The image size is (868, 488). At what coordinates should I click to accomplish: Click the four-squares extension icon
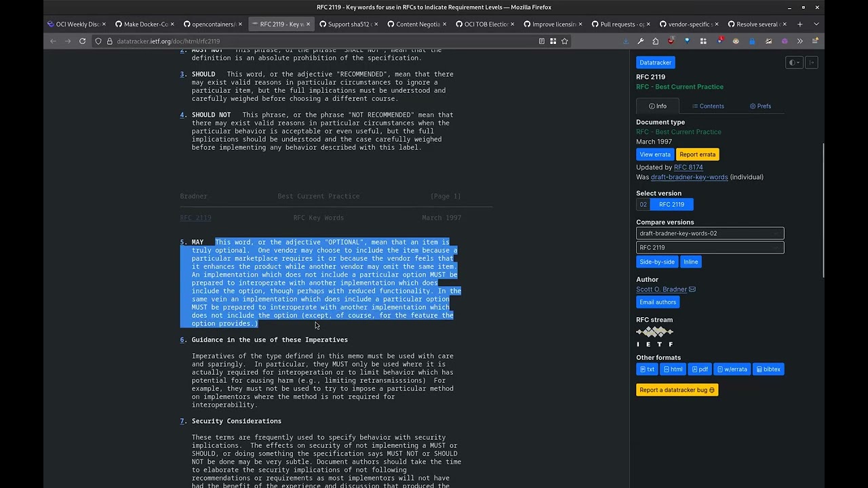(703, 41)
